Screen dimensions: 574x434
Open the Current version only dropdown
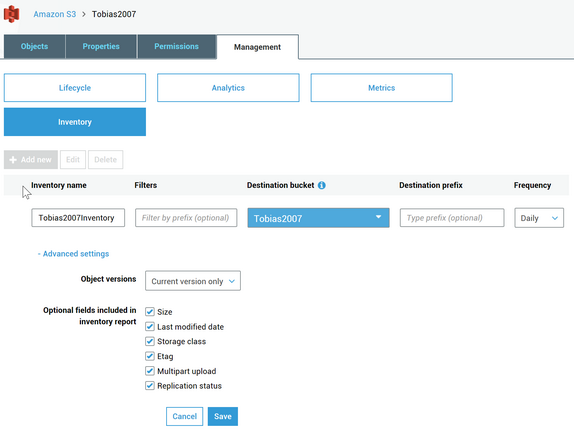pos(193,281)
